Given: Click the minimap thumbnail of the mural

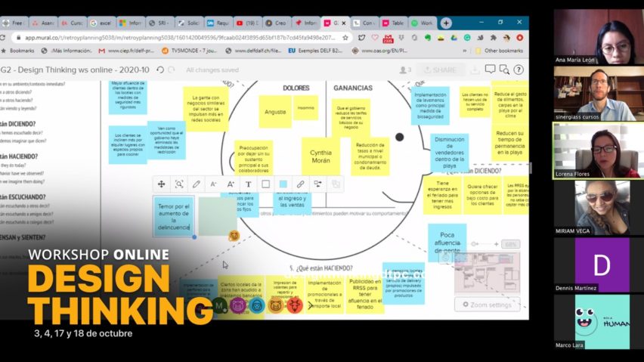Looking at the screenshot, I should [x=487, y=274].
